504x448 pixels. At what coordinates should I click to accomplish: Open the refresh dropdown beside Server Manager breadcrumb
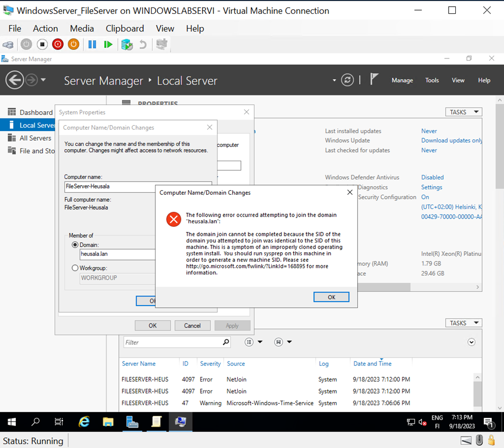334,80
